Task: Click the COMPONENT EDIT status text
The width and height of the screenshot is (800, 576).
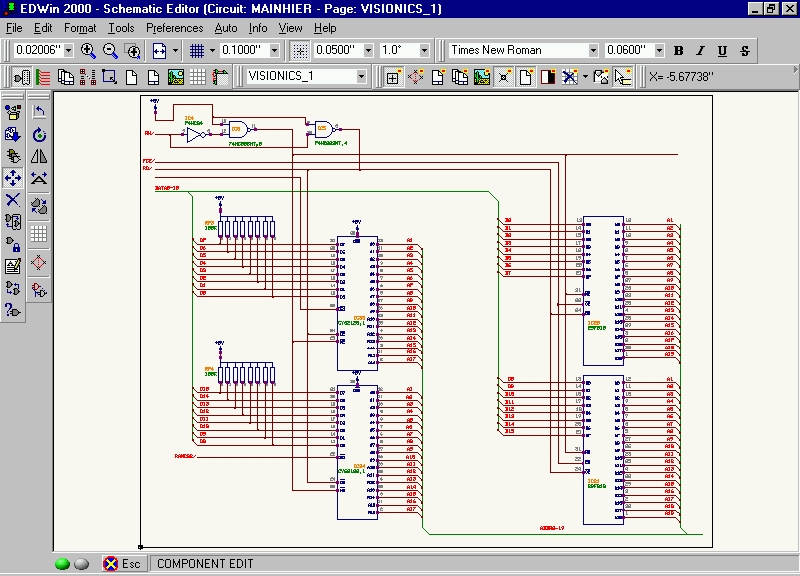Action: point(205,564)
